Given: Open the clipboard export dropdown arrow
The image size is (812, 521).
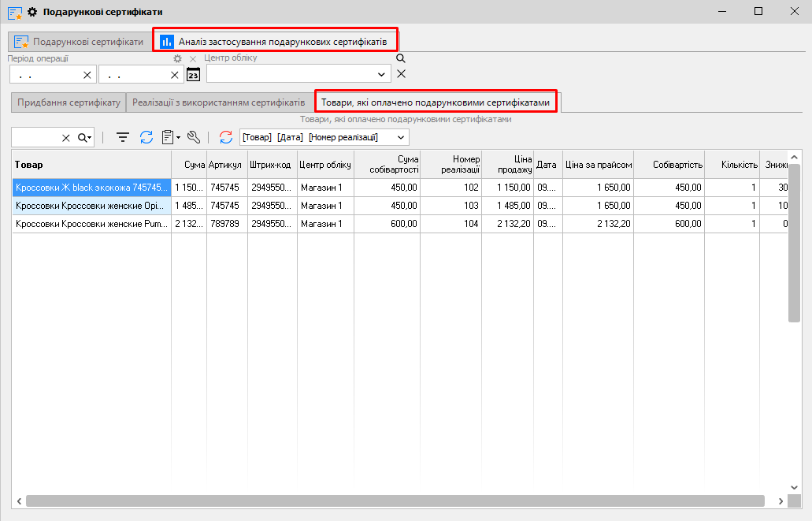Looking at the screenshot, I should 179,138.
